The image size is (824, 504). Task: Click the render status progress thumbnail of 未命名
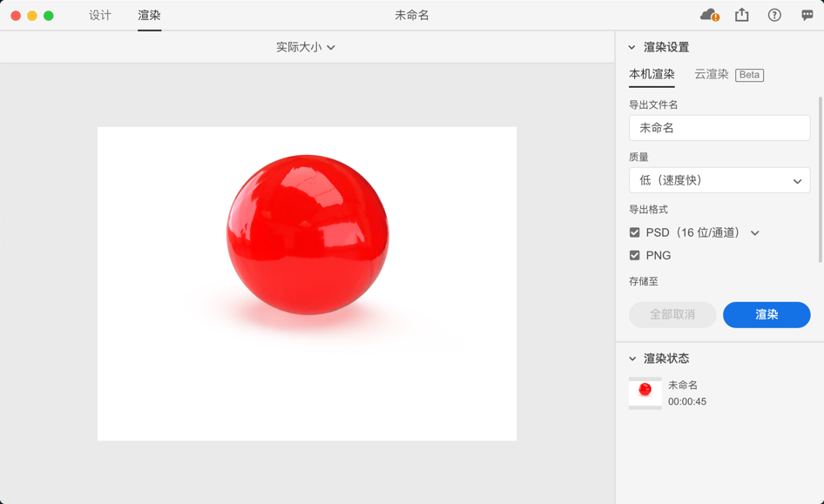(645, 393)
